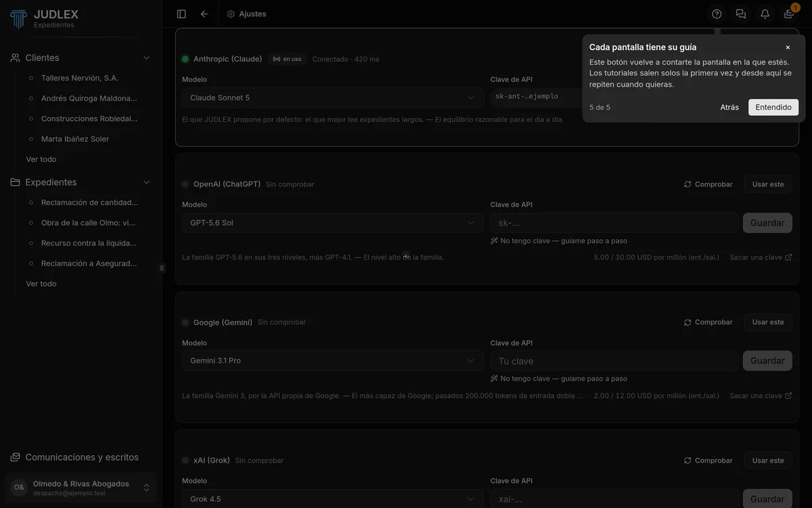812x508 pixels.
Task: Click the Ajustes breadcrumb label
Action: [252, 14]
